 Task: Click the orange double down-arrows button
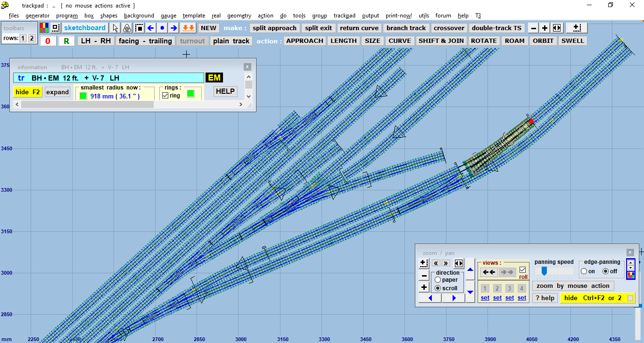188,28
